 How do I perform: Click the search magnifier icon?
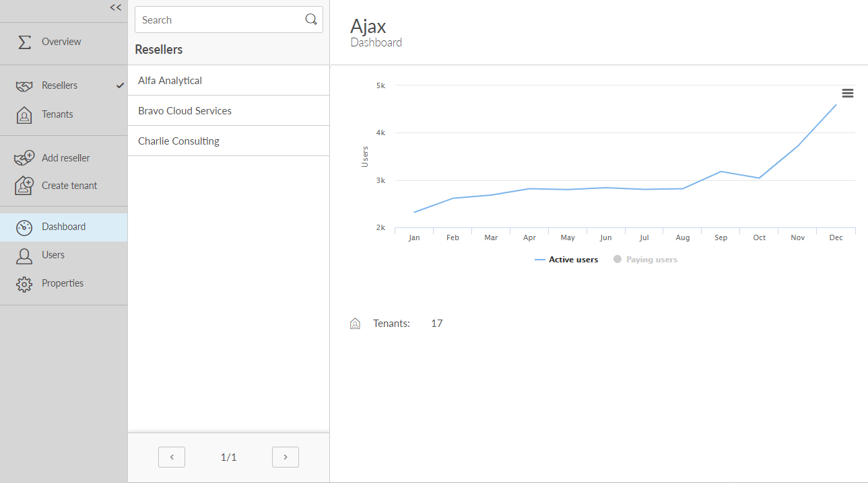(x=311, y=20)
